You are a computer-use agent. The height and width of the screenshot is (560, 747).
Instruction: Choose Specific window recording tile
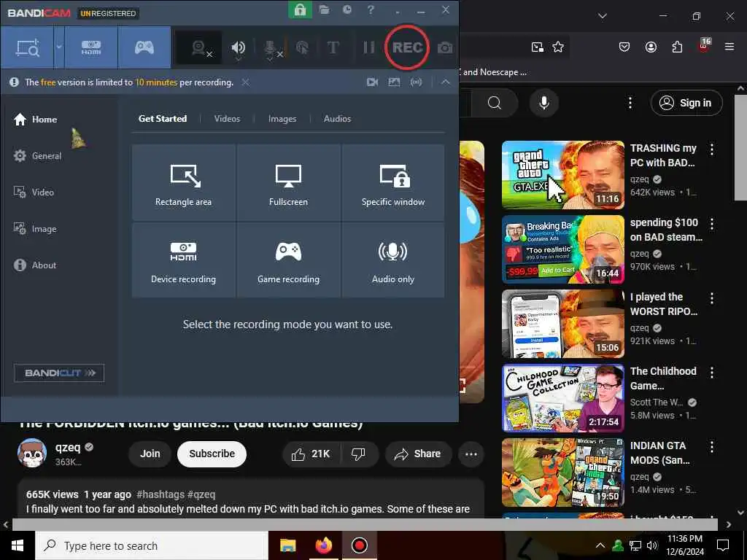coord(393,183)
